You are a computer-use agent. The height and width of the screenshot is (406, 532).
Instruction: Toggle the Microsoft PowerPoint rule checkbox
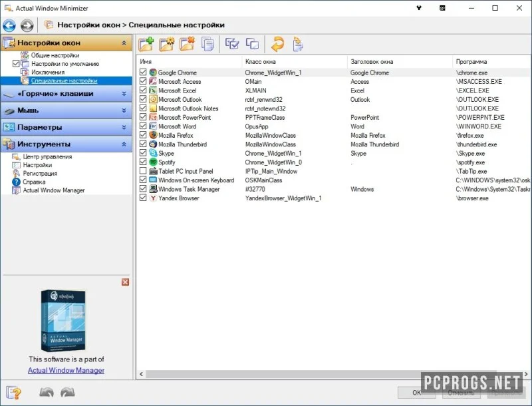tap(143, 117)
